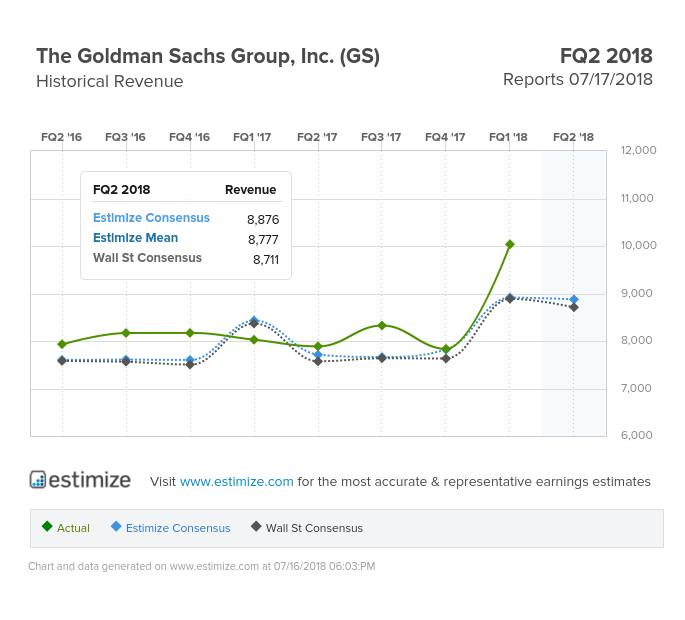
Task: Select the FQ4 '16 axis label
Action: point(190,137)
